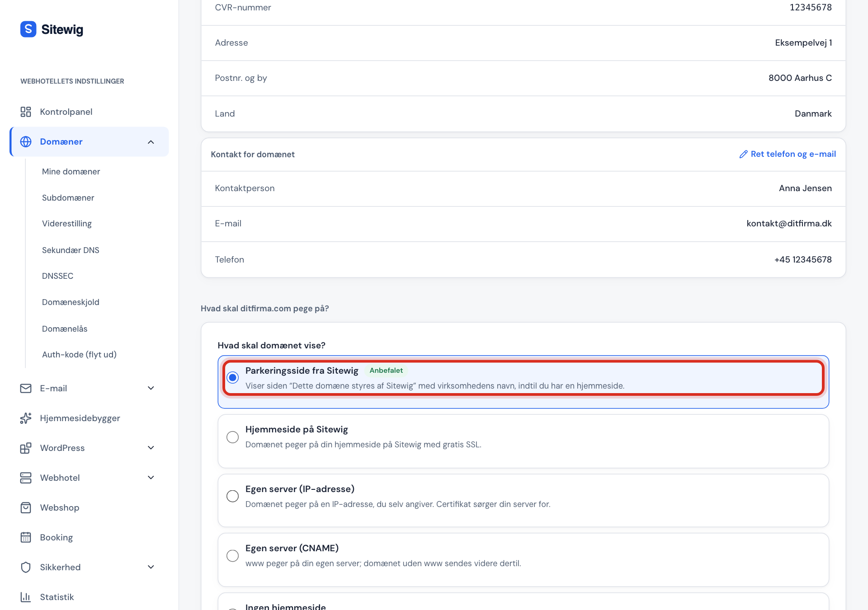
Task: Expand the E-mail menu chevron
Action: (x=151, y=388)
